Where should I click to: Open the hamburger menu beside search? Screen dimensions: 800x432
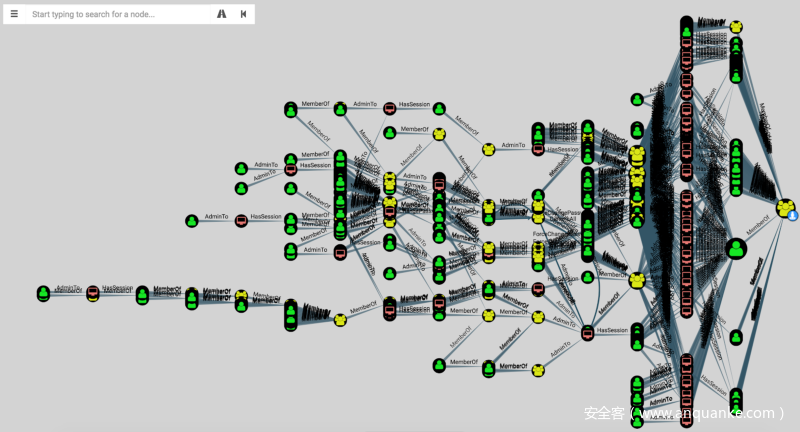pyautogui.click(x=14, y=14)
